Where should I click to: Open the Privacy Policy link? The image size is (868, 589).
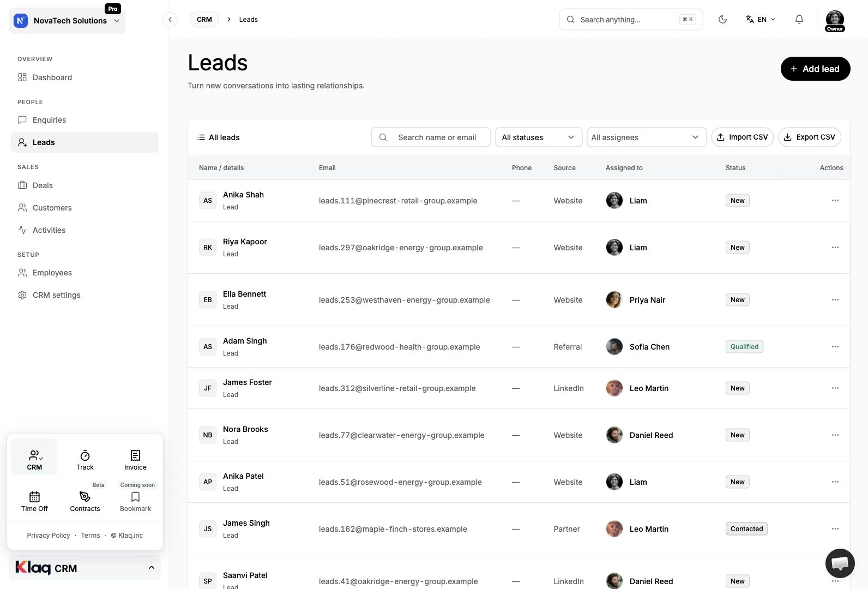[x=49, y=536]
